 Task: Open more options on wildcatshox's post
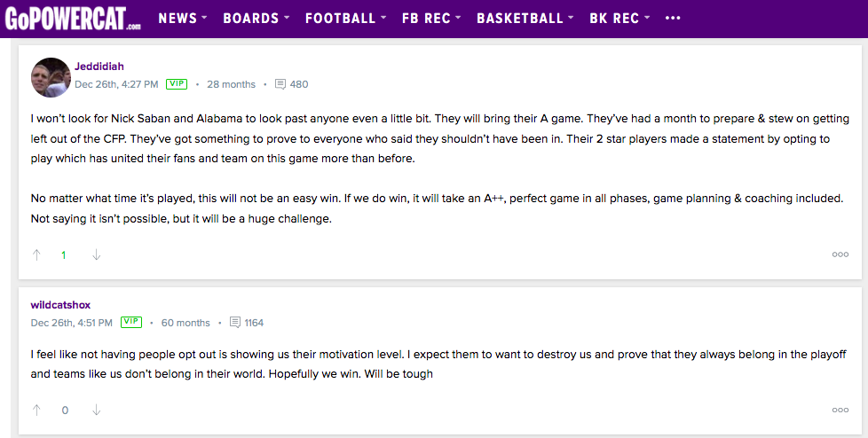(x=840, y=410)
